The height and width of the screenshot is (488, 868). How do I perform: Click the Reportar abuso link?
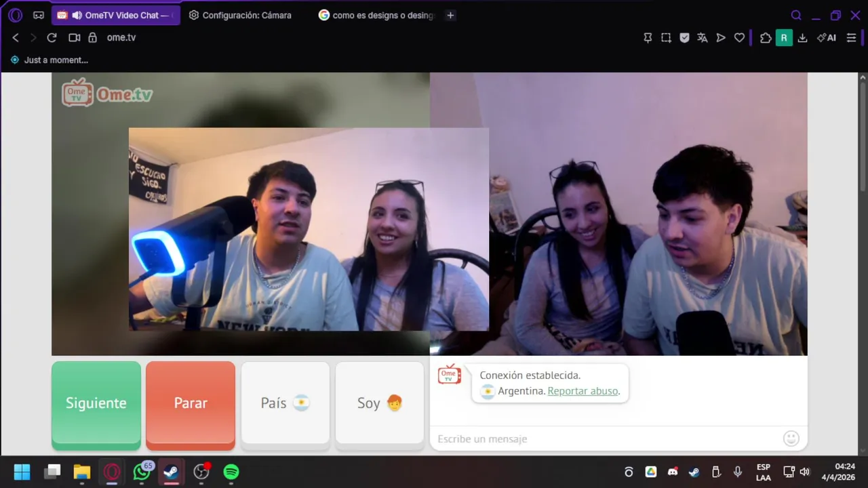pos(583,391)
